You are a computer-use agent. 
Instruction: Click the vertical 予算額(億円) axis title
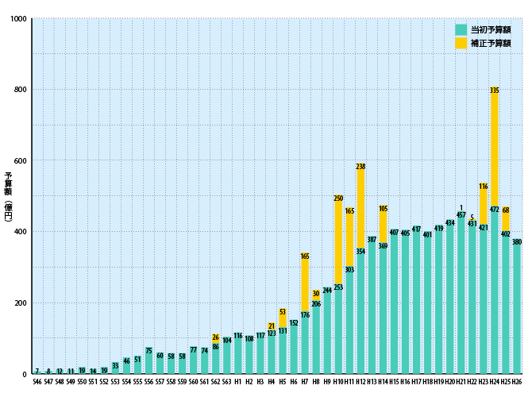(8, 197)
